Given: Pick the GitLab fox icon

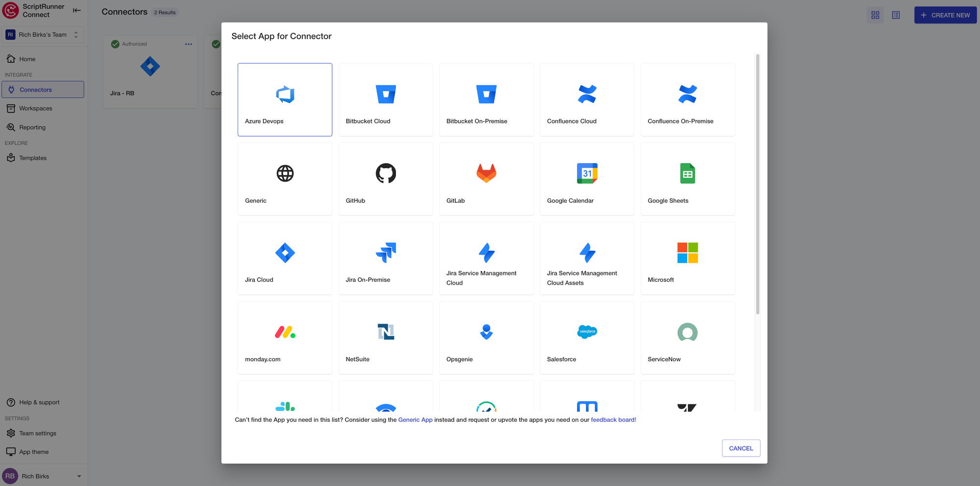Looking at the screenshot, I should pyautogui.click(x=487, y=173).
